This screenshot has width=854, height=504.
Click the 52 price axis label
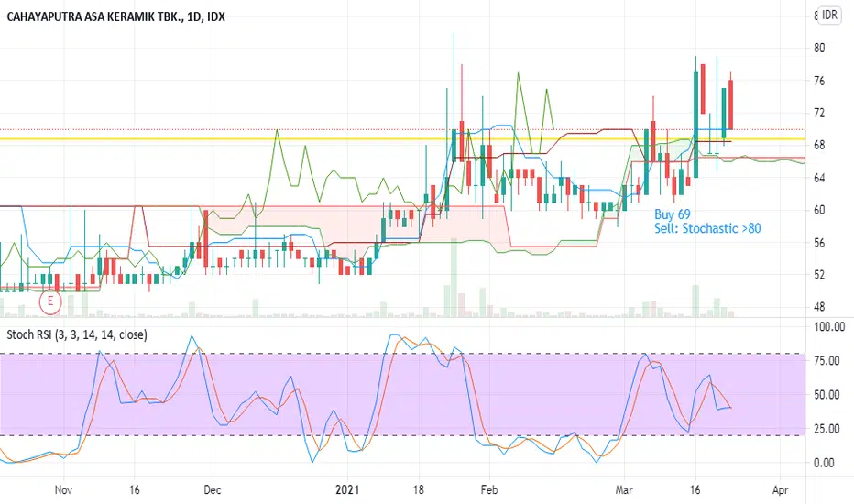pos(819,275)
